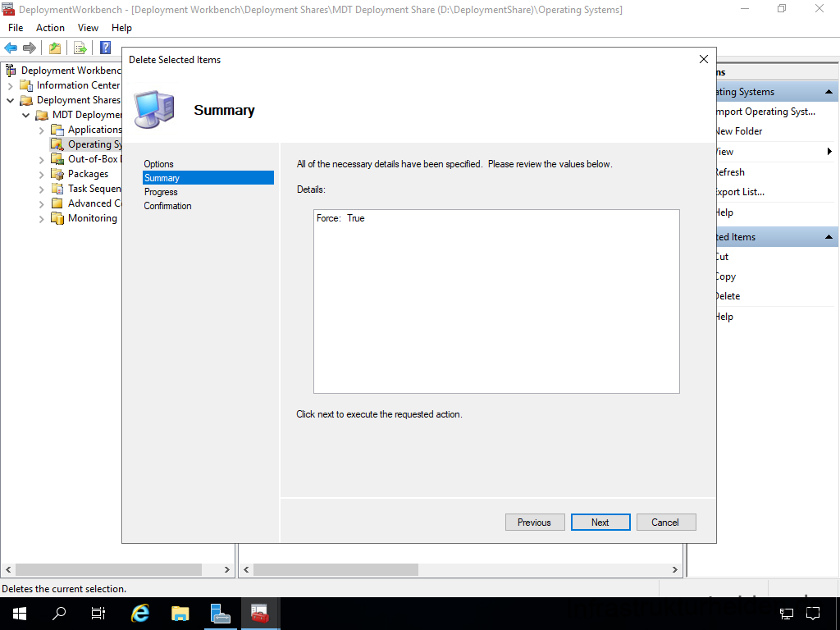Click the Deployment Shares folder icon

(x=25, y=100)
